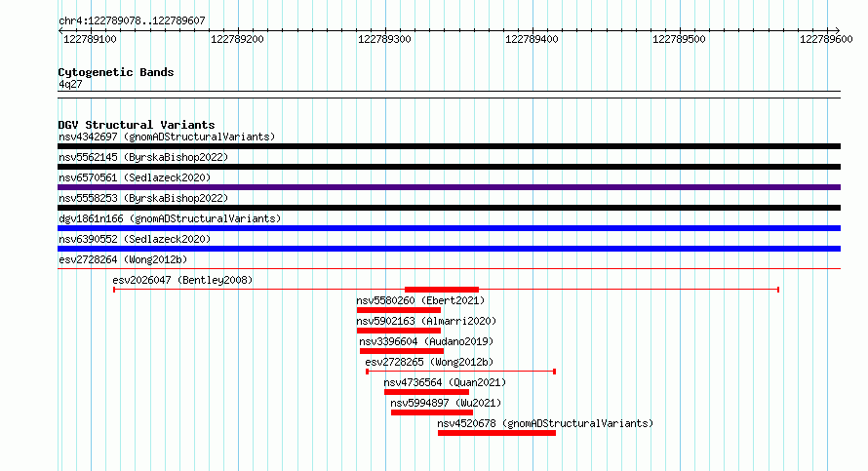Screen dimensions: 868x471
Task: Select the red bar under nsv4520678
Action: 496,433
